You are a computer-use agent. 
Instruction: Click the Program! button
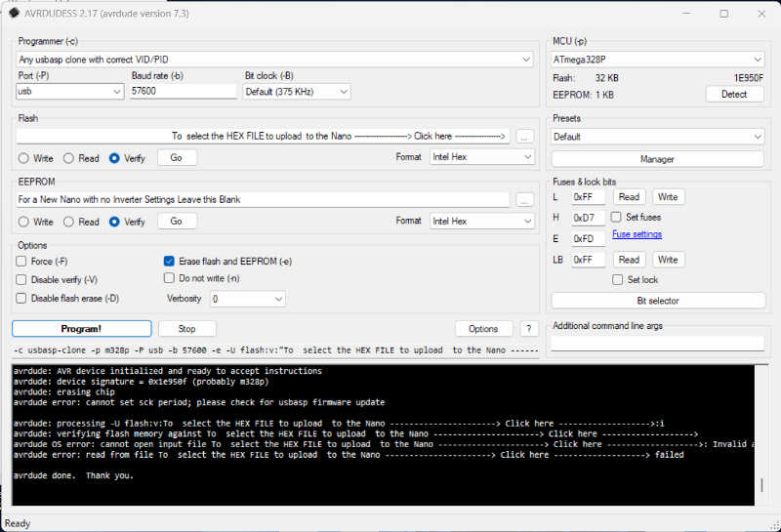tap(81, 329)
